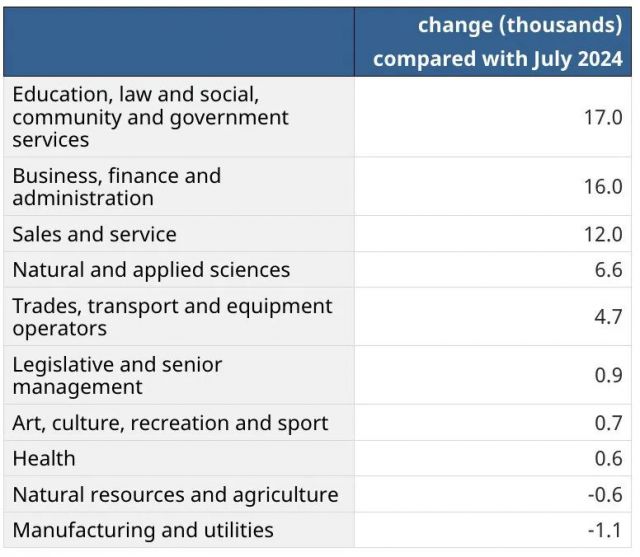Screen dimensions: 640x557
Task: Click the -0.6 value cell
Action: point(605,495)
